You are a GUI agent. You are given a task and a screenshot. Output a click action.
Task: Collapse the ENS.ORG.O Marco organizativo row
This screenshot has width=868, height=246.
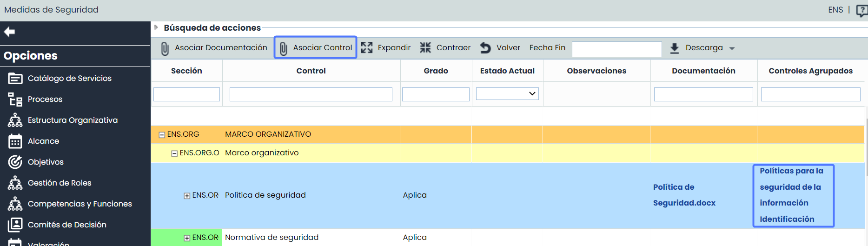[174, 153]
